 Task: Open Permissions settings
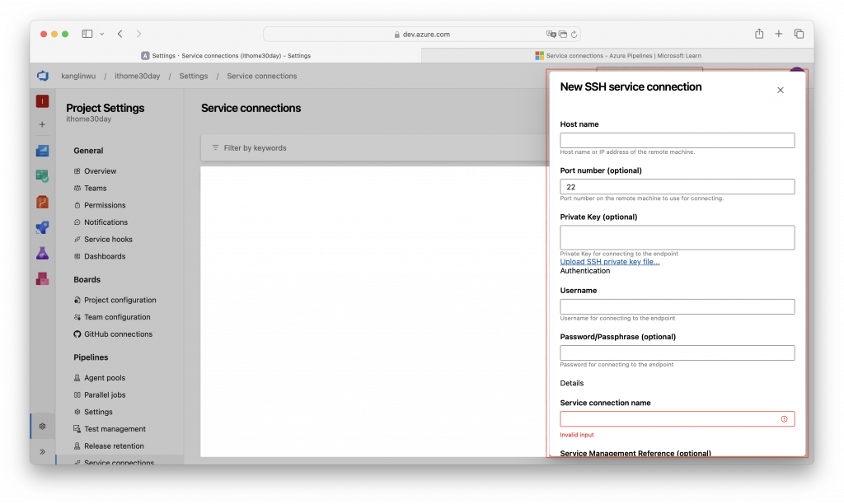click(105, 205)
